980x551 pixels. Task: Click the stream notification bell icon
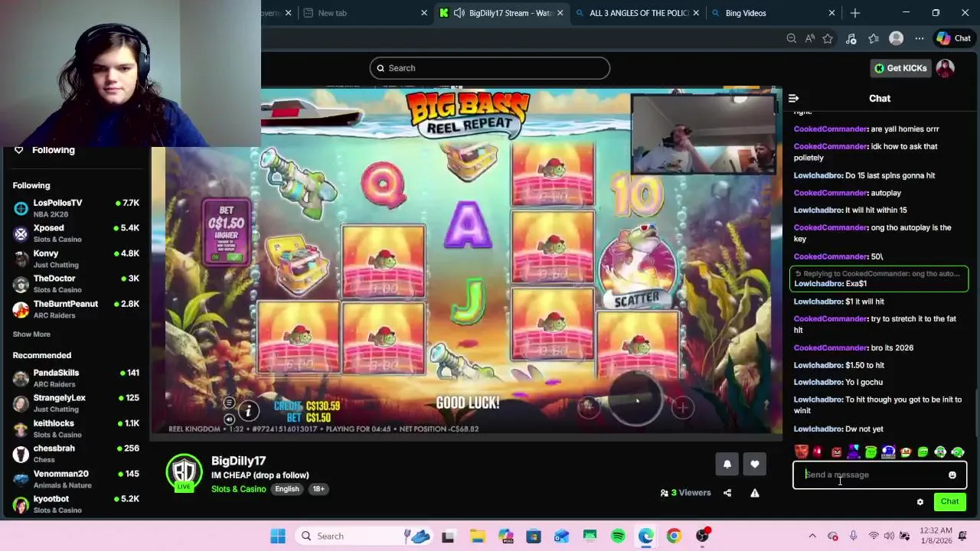tap(727, 464)
